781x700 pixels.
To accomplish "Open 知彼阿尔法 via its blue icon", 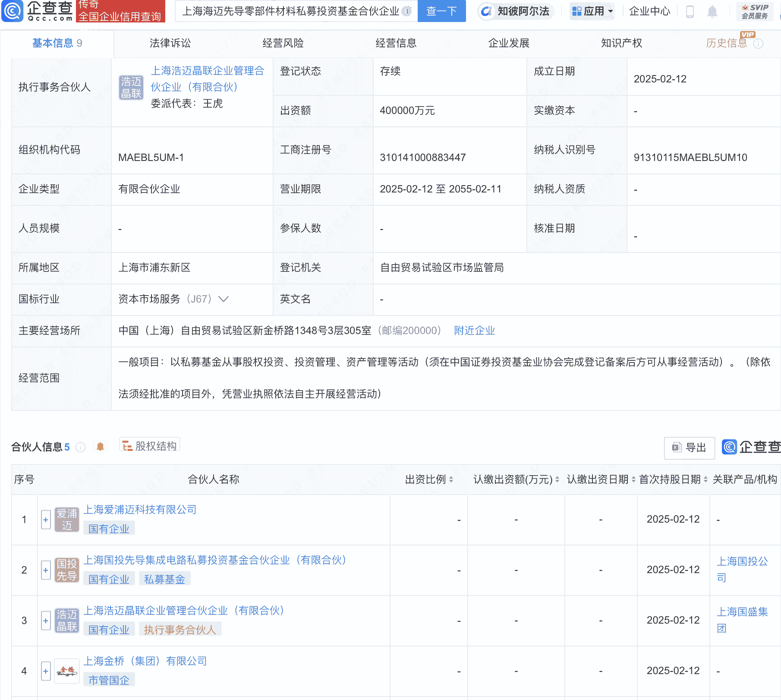I will (487, 12).
